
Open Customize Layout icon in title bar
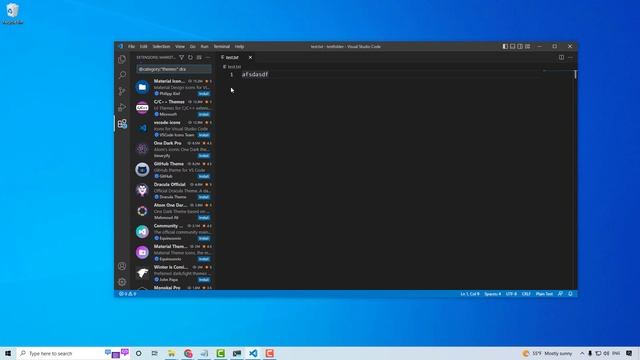[528, 47]
